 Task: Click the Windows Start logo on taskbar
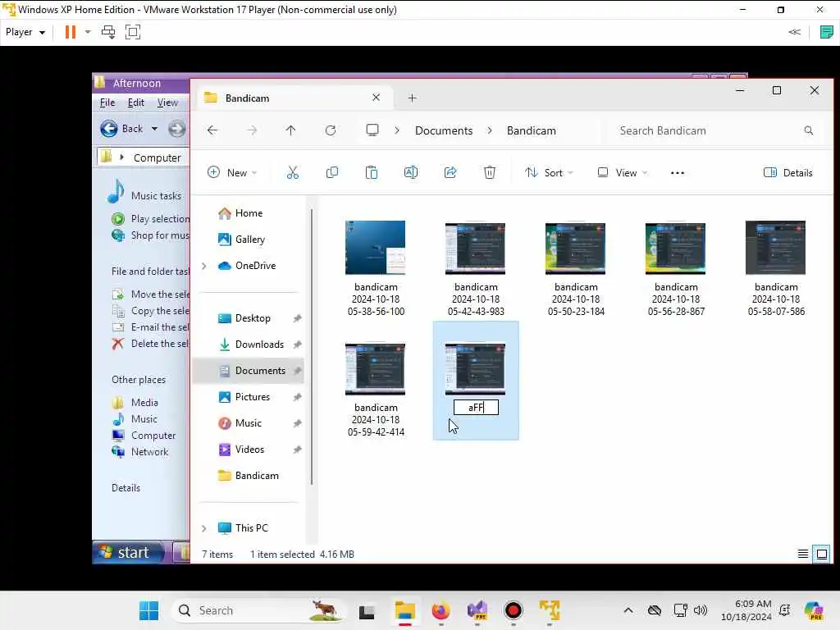[149, 610]
